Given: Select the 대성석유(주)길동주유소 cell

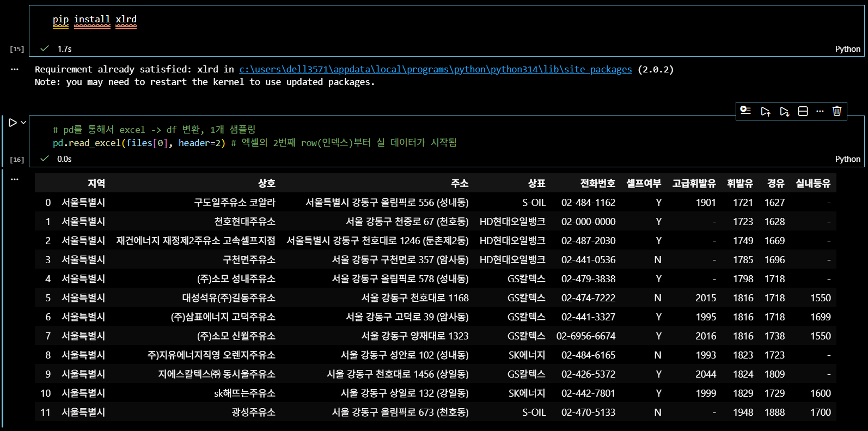Looking at the screenshot, I should tap(229, 298).
